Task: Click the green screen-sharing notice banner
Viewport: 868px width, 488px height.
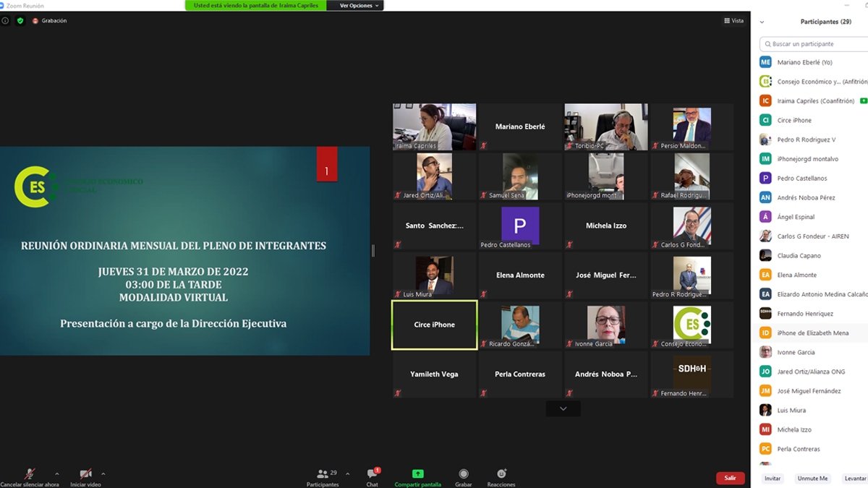Action: click(x=255, y=5)
